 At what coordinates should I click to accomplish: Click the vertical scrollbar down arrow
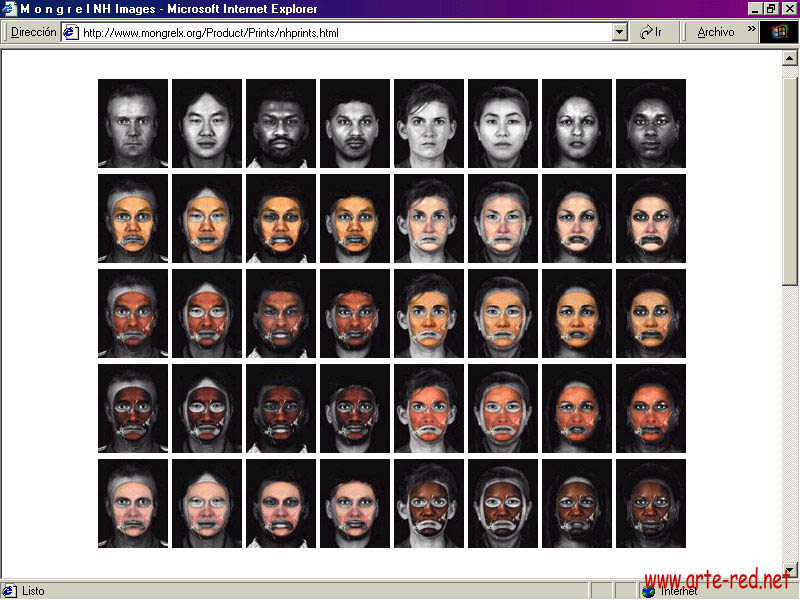[x=790, y=571]
